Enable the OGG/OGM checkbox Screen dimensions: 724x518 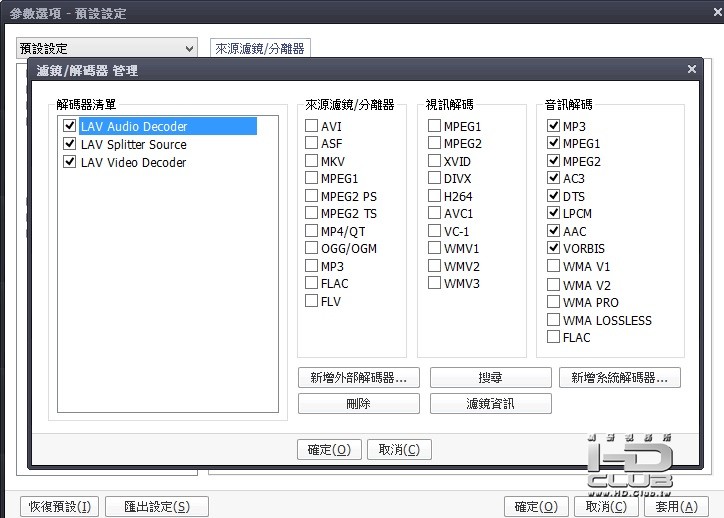(312, 248)
